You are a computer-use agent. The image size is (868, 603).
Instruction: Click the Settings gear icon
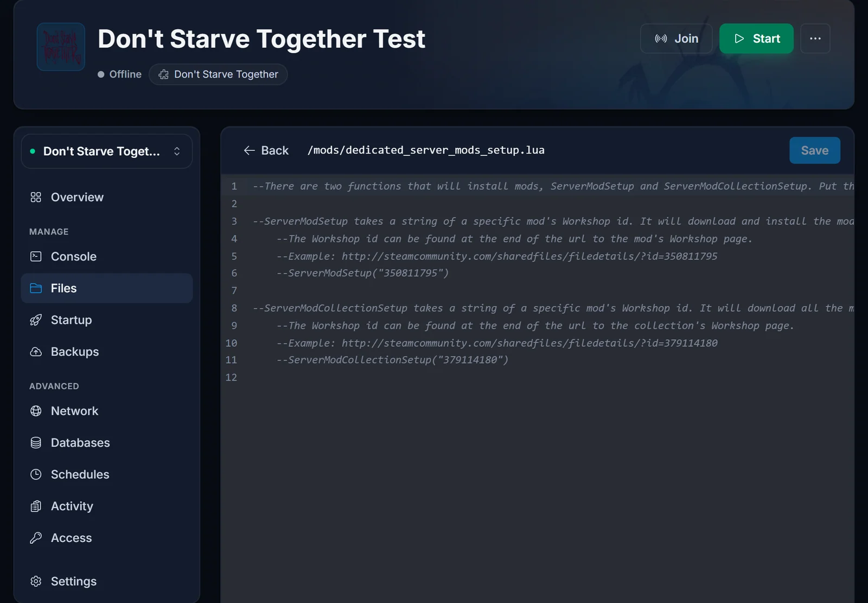[36, 581]
